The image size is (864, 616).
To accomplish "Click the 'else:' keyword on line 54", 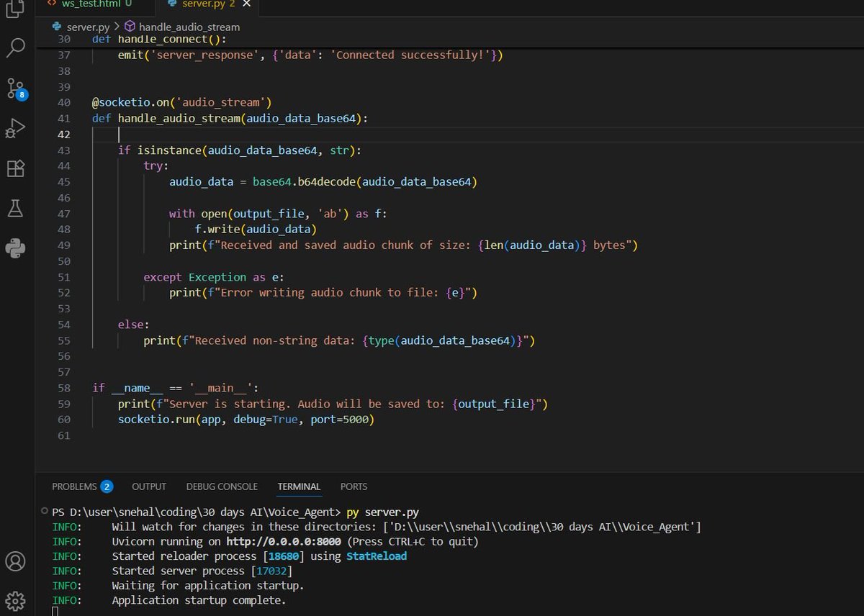I will (134, 325).
